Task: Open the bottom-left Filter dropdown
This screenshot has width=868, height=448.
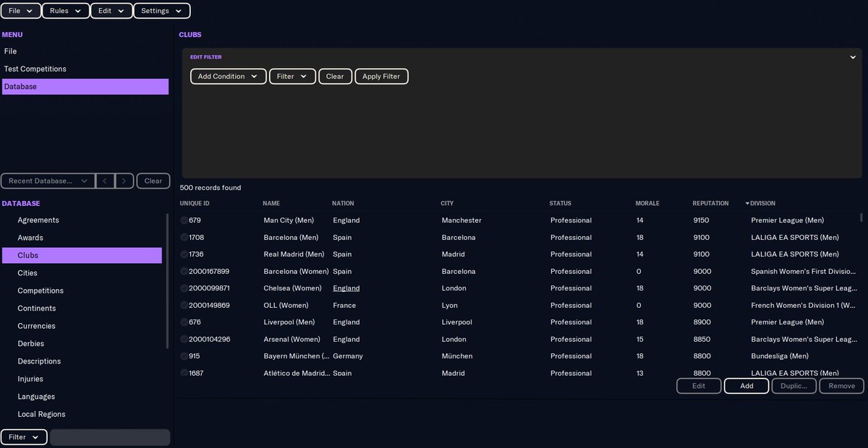Action: tap(24, 437)
